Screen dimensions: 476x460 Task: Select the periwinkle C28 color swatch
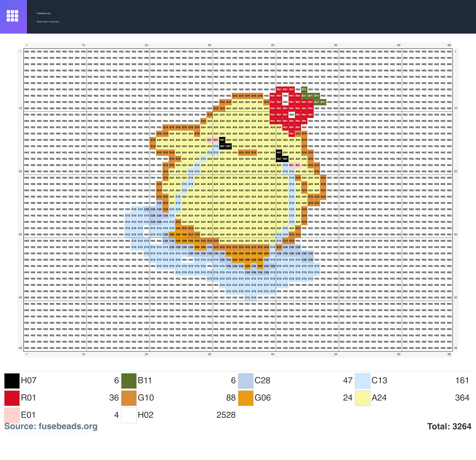246,381
